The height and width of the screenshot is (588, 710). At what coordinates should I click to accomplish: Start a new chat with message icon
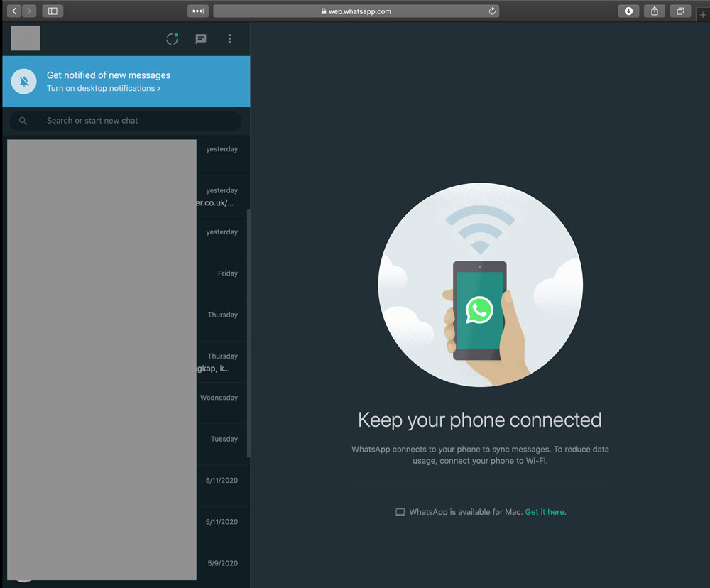[x=201, y=39]
